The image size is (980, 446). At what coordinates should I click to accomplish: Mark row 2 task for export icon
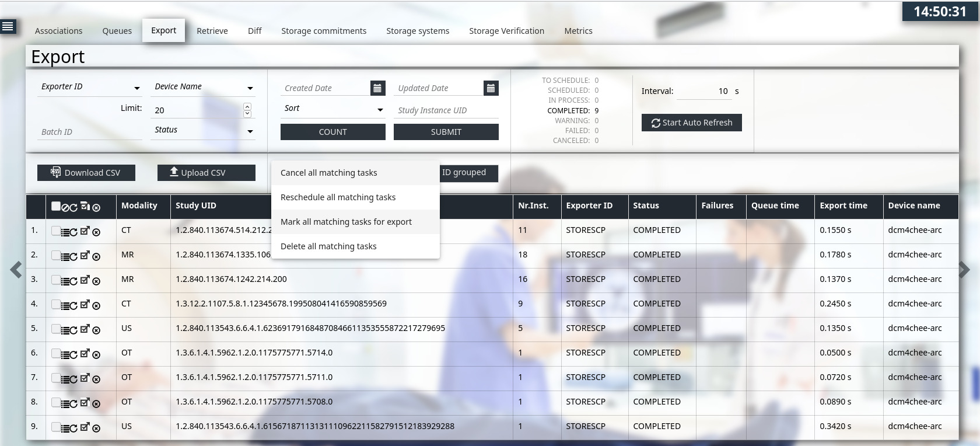click(x=85, y=255)
